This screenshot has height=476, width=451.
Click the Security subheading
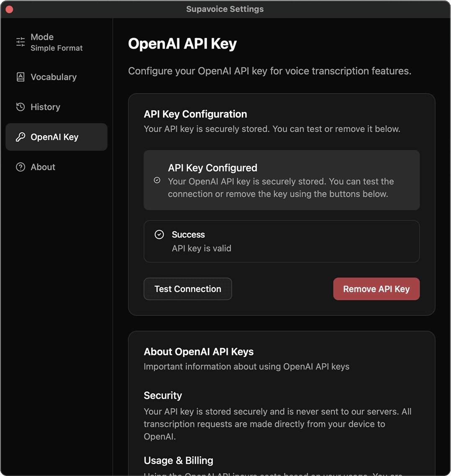(x=163, y=396)
